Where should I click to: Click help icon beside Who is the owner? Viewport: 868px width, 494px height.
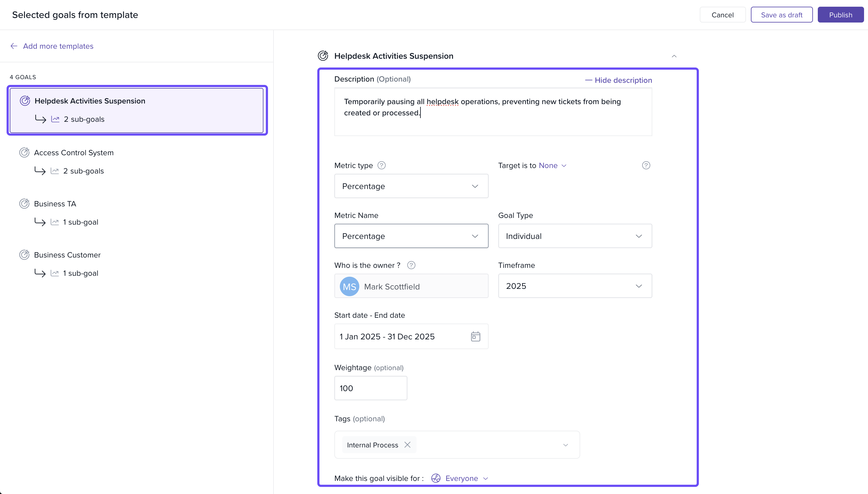[411, 265]
